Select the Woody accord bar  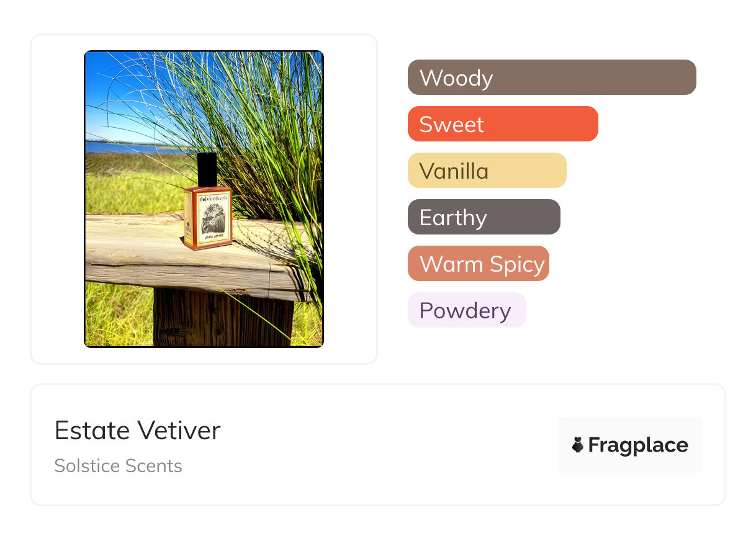(x=551, y=78)
